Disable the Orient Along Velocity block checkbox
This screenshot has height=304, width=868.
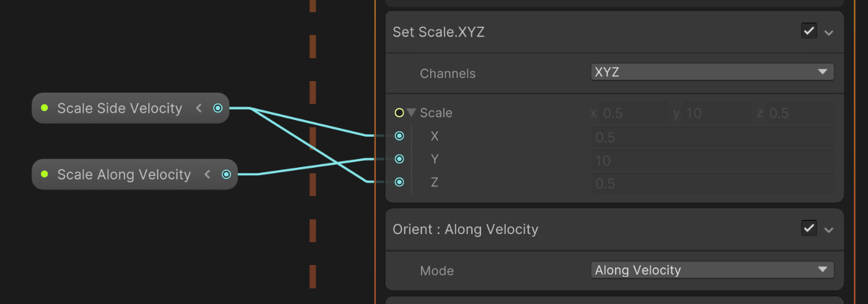[x=808, y=228]
